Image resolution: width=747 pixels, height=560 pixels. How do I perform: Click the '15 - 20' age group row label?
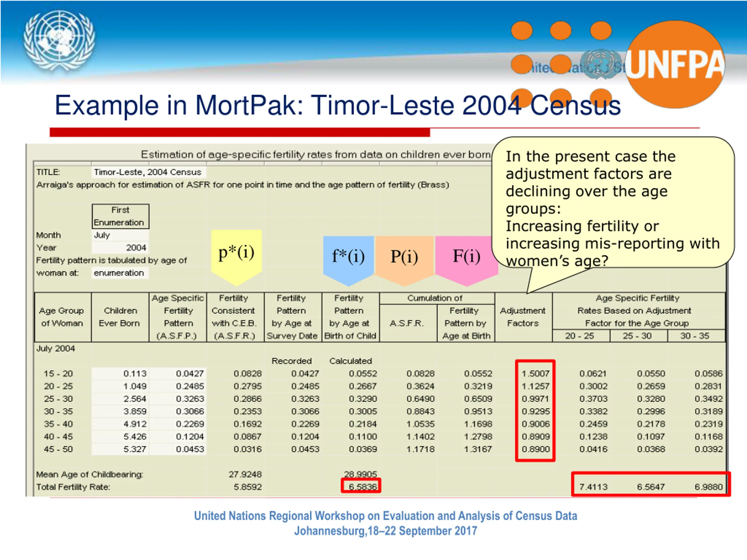[x=58, y=374]
